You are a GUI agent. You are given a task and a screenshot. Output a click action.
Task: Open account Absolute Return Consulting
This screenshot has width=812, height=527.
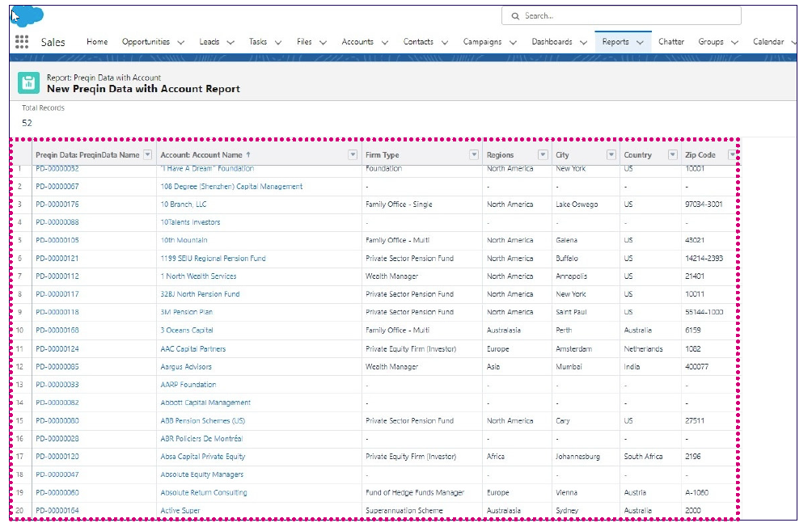(204, 493)
